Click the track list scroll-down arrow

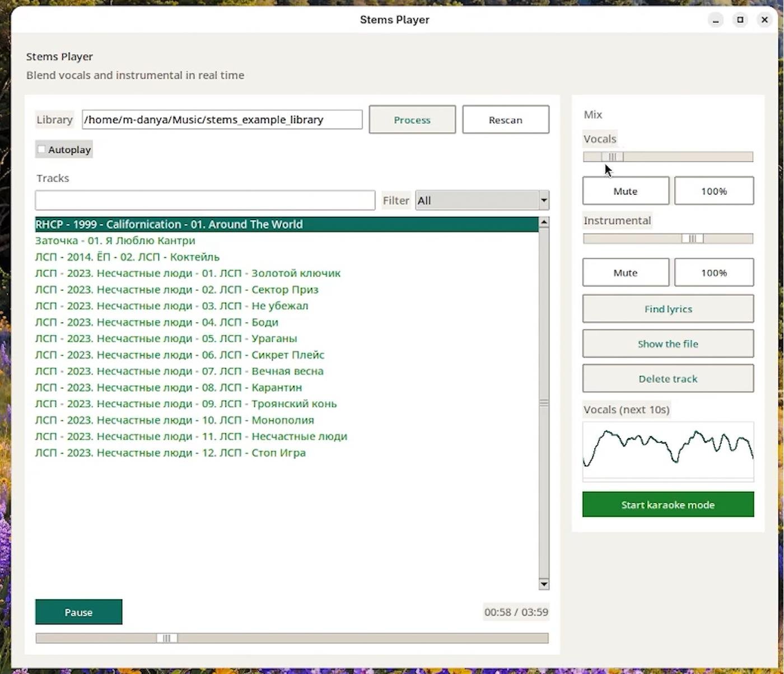click(x=543, y=584)
